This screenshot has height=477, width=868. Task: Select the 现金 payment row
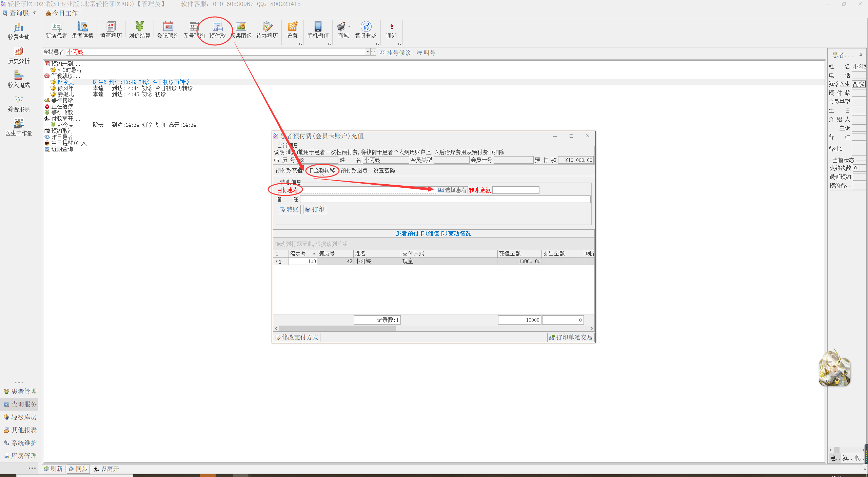coord(434,261)
